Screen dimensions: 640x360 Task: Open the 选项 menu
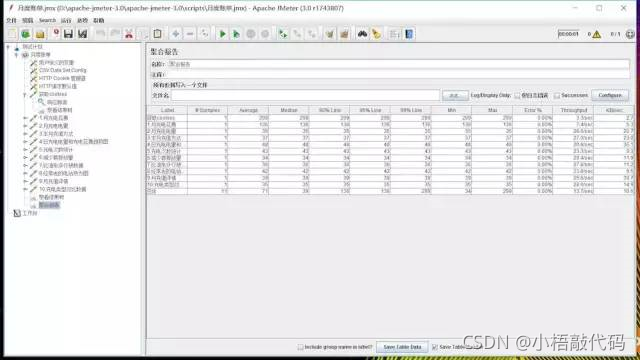(x=82, y=20)
